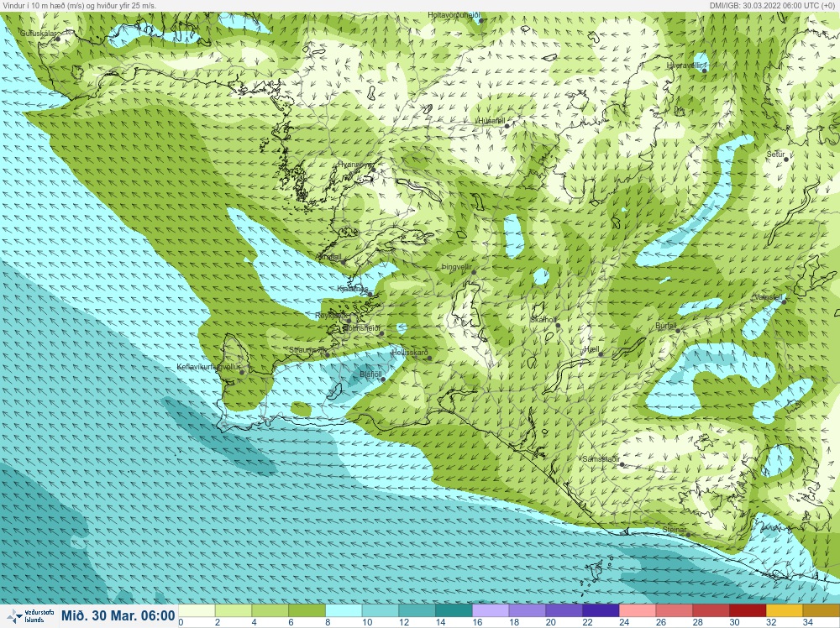Pick the 2–4 m/s light green legend swatch

(233, 611)
